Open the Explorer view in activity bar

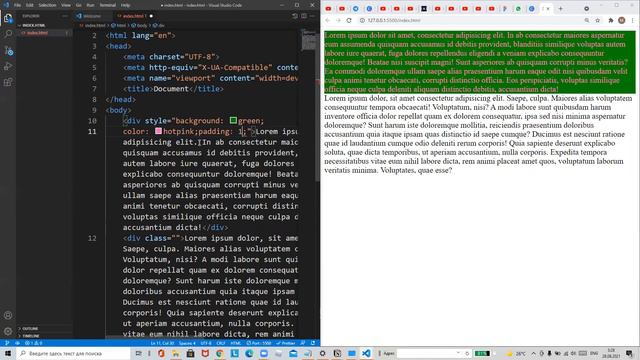click(8, 18)
